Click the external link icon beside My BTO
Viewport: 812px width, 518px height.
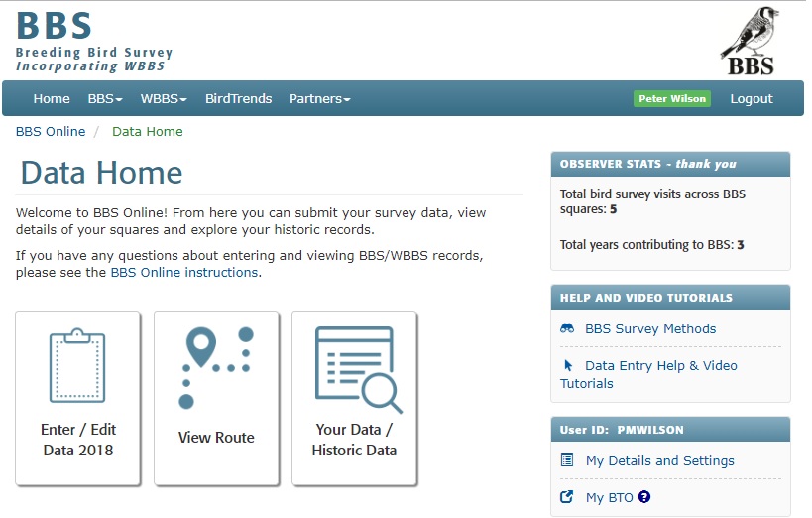(568, 497)
